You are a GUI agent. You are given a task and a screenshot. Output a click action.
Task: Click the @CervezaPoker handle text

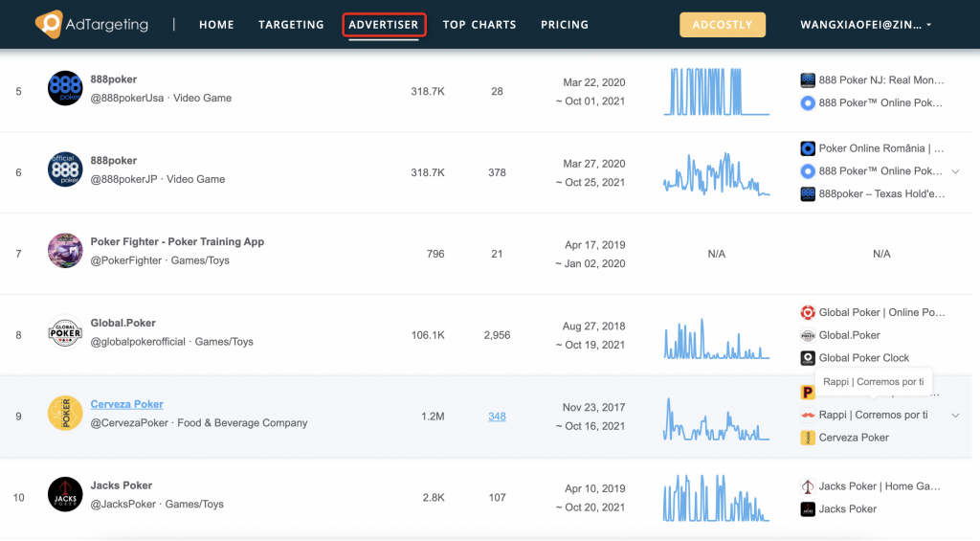tap(129, 423)
